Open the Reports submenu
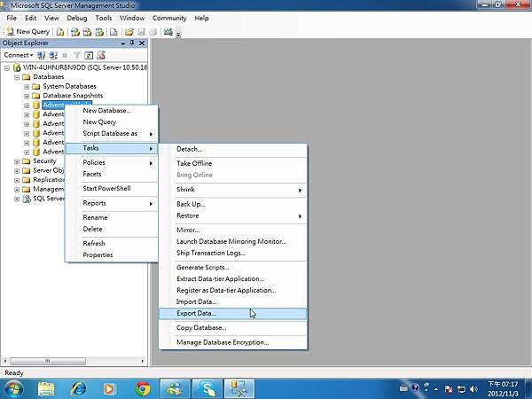Viewport: 532px width, 399px height. coord(112,203)
